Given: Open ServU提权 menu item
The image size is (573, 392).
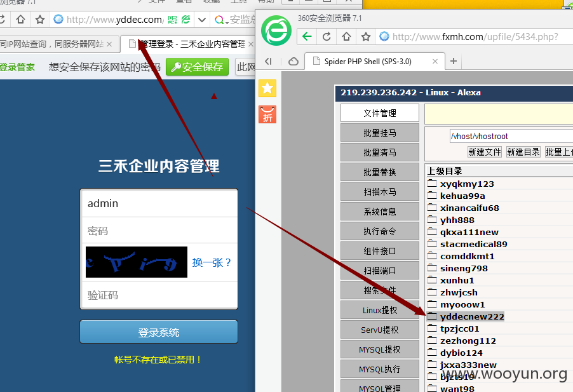Looking at the screenshot, I should tap(380, 330).
